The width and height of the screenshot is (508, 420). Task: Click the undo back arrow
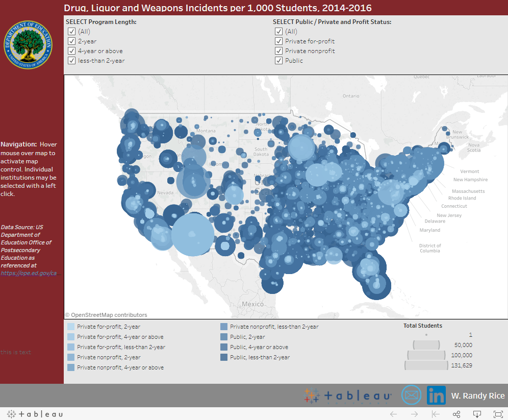point(393,414)
